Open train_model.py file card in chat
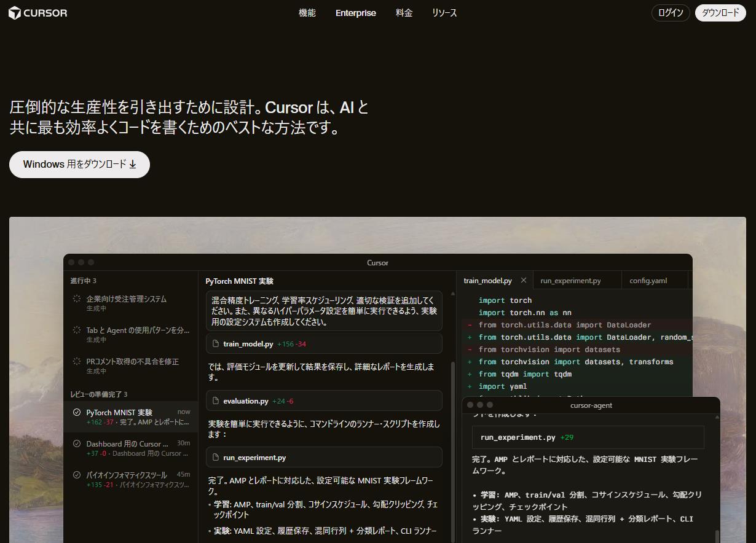Viewport: 756px width, 543px height. coord(324,344)
